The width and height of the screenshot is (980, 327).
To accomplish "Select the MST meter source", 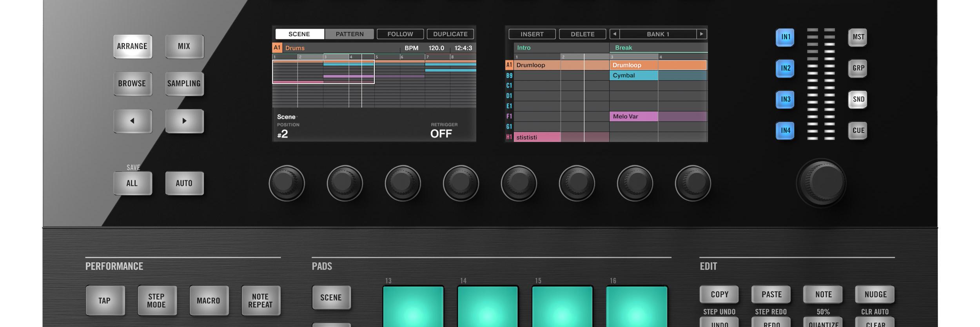I will click(x=858, y=37).
